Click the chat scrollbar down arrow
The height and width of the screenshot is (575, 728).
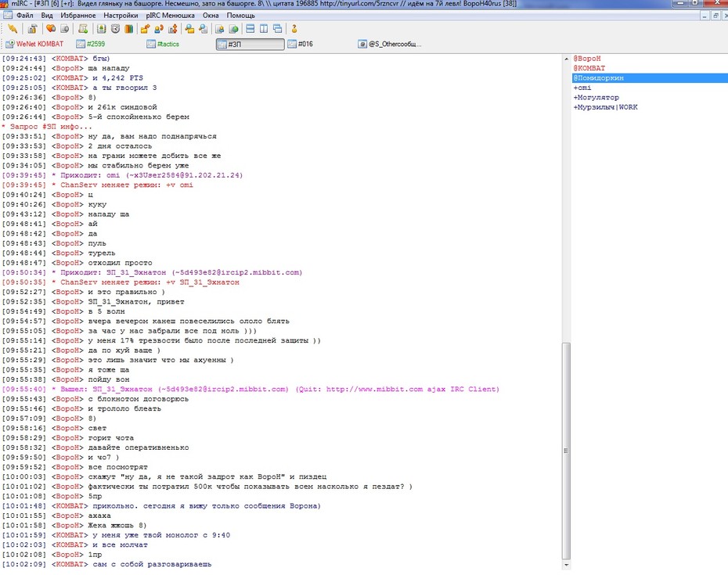pyautogui.click(x=566, y=566)
